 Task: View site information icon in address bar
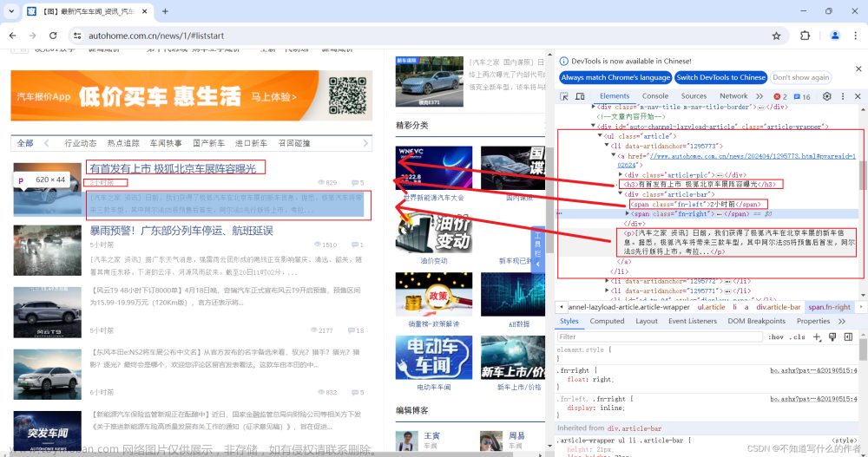(77, 36)
